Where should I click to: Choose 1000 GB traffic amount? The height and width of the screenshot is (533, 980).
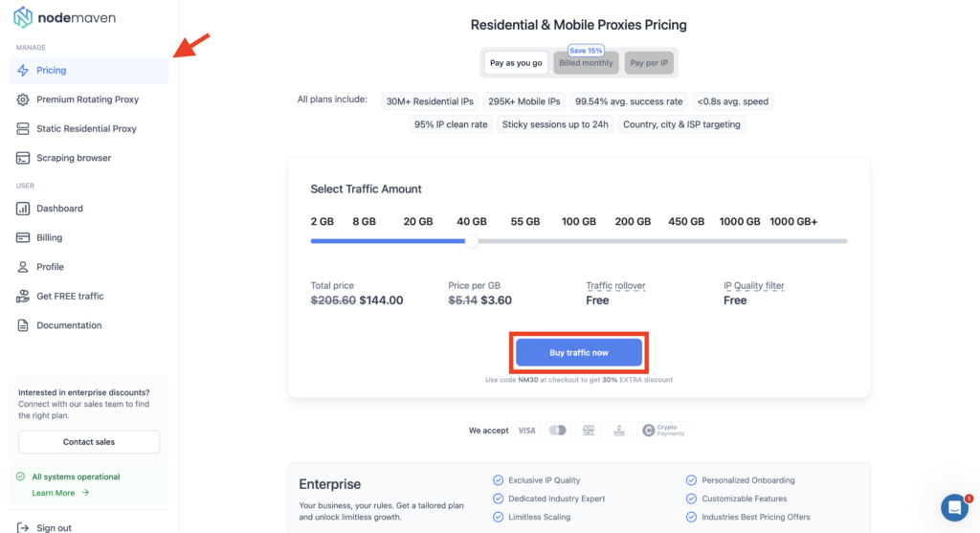coord(740,222)
